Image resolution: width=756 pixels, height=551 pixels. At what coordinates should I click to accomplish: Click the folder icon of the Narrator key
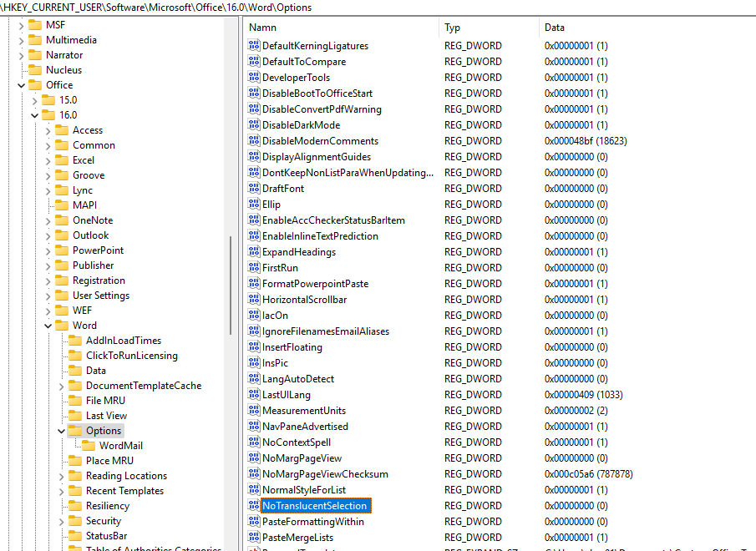pyautogui.click(x=35, y=55)
